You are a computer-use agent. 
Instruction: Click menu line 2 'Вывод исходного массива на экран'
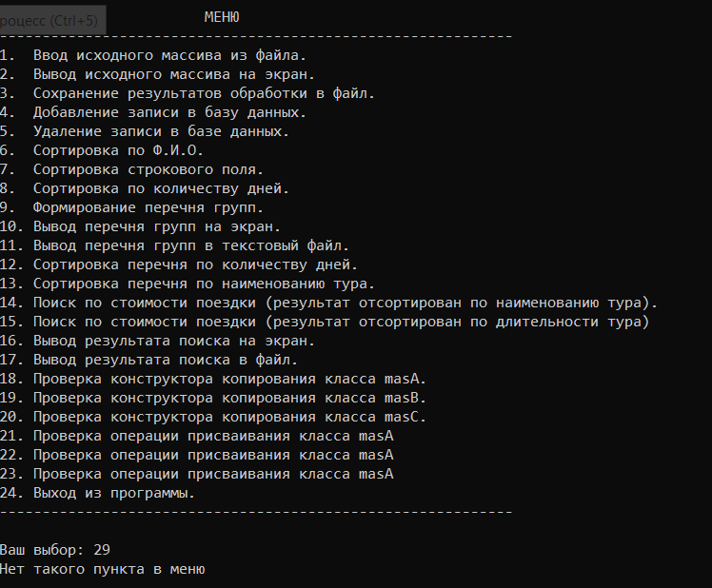point(157,74)
